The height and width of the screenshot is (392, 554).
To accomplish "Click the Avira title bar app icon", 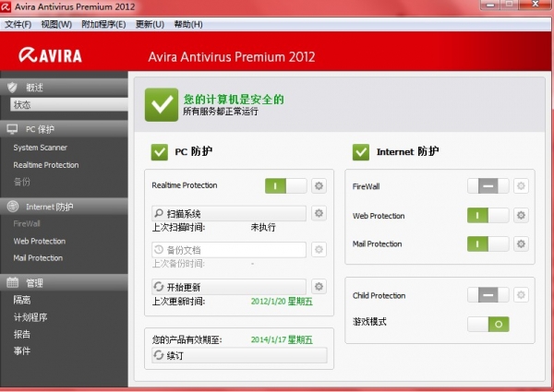I will [5, 6].
